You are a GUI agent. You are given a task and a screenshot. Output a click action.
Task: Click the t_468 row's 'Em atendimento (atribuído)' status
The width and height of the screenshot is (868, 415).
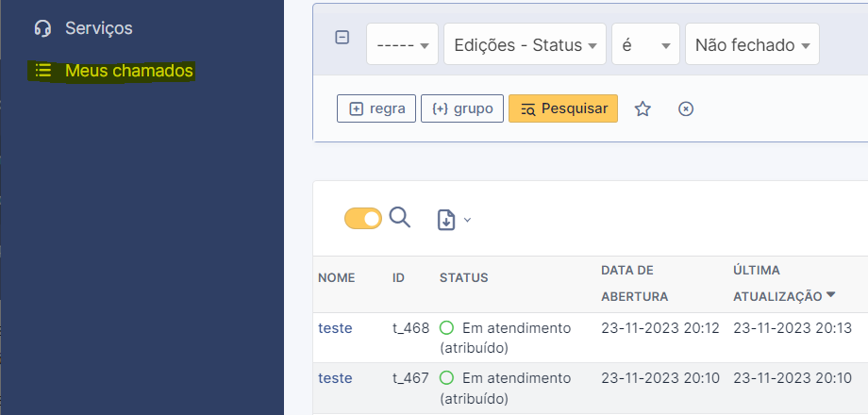pyautogui.click(x=506, y=338)
